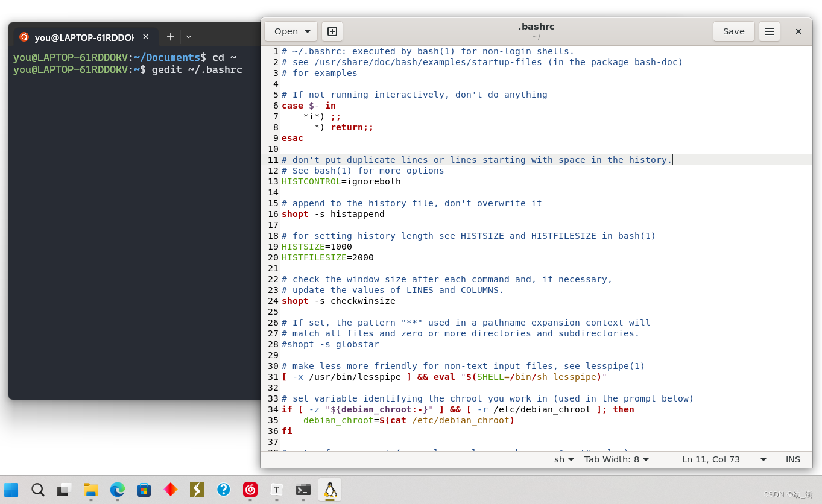Viewport: 822px width, 504px height.
Task: Click the first comment line ~/.bashrc: executed by bash
Action: pos(428,51)
